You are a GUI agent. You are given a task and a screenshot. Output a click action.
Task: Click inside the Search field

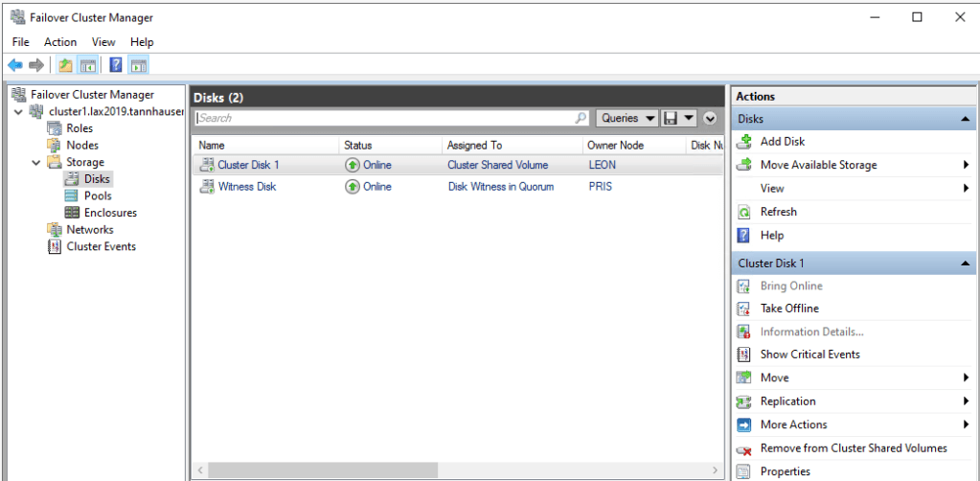[383, 118]
